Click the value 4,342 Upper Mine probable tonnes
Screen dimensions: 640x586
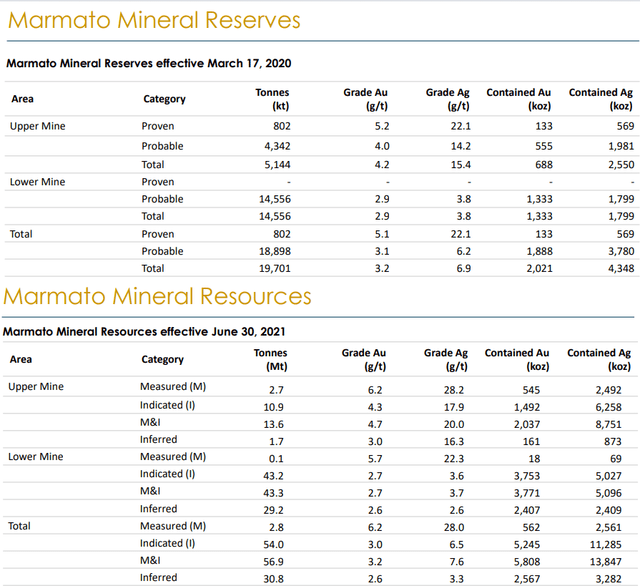point(277,146)
